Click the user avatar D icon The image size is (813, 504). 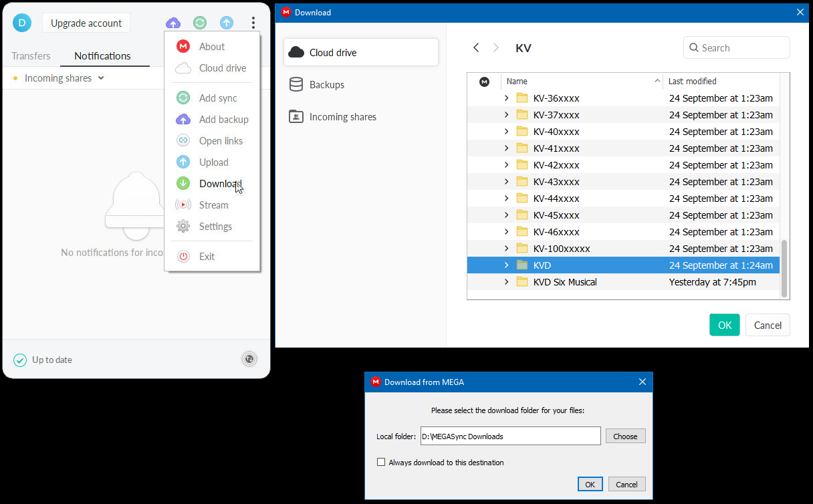22,23
